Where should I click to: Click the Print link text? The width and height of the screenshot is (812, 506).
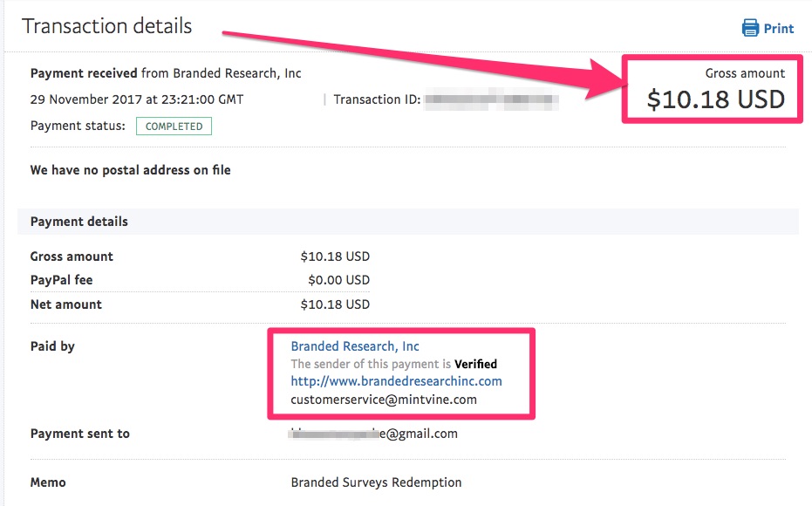point(778,29)
